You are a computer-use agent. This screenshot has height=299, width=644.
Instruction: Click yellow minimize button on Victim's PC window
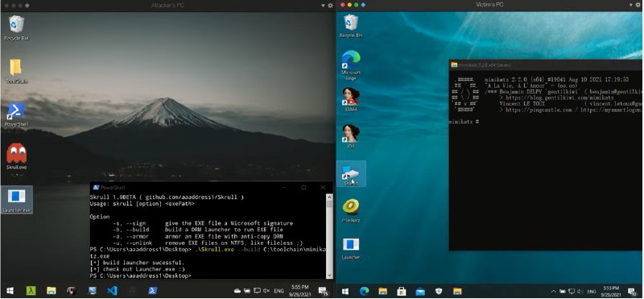349,5
